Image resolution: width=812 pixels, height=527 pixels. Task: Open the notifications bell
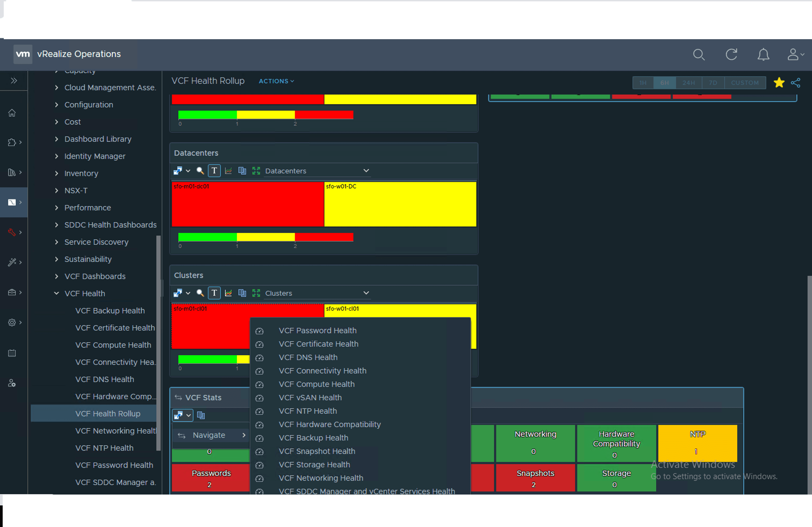click(763, 54)
